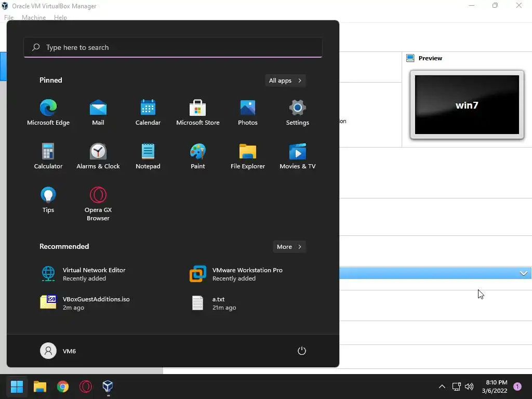Image resolution: width=532 pixels, height=399 pixels.
Task: Launch Opera GX from the taskbar
Action: click(x=86, y=386)
